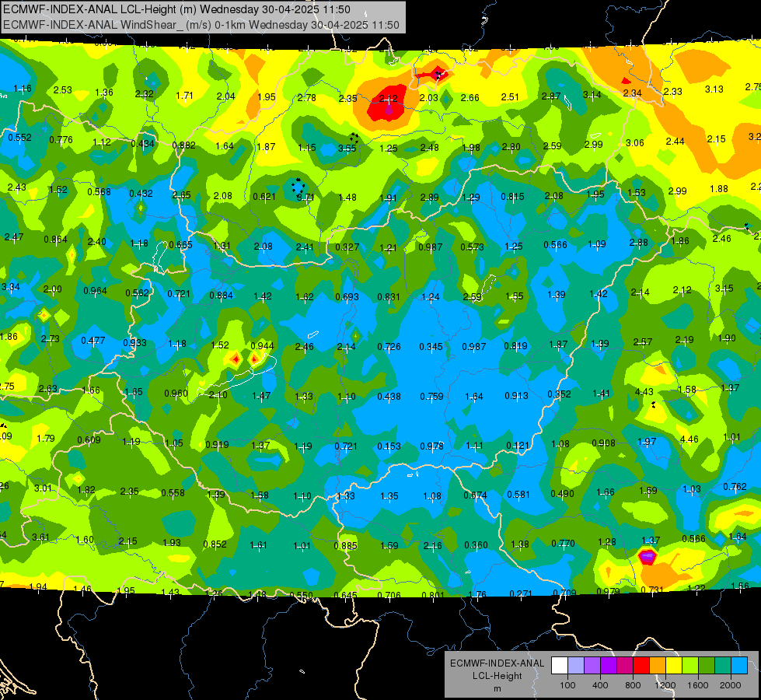Click the wind shear value 3.01
The width and height of the screenshot is (761, 700).
[x=43, y=488]
